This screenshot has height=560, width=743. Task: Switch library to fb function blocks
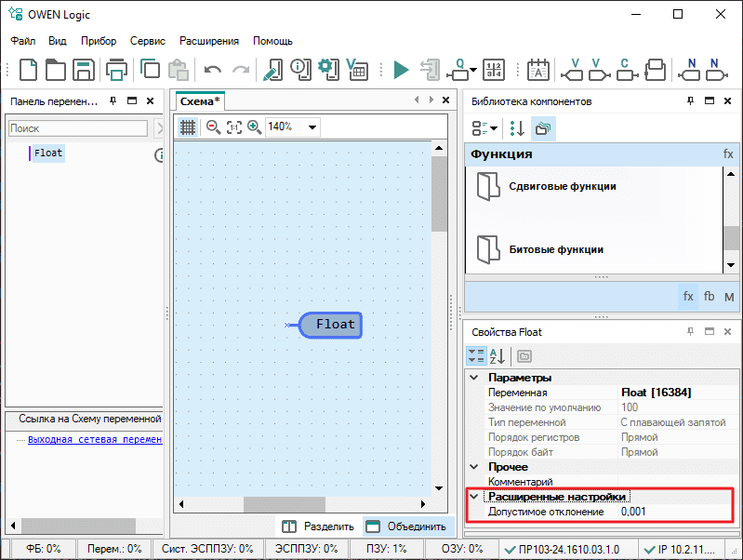tap(709, 297)
